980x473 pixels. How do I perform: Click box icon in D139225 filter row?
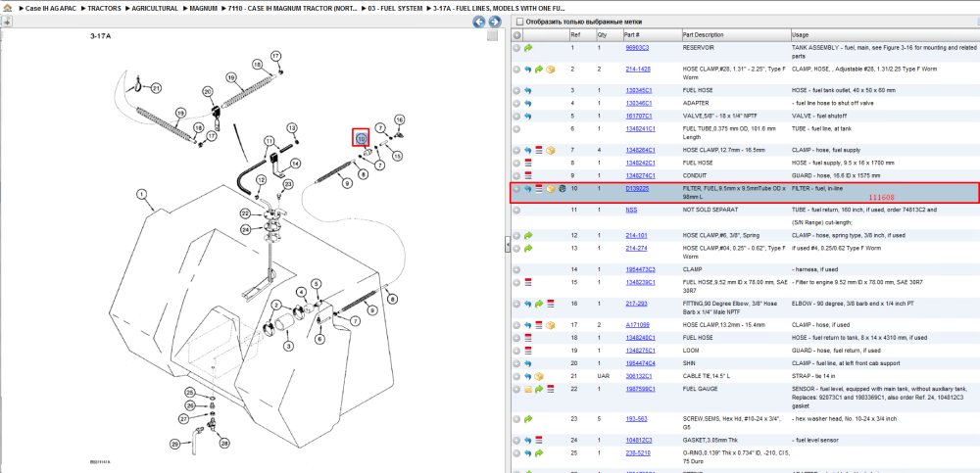(550, 189)
